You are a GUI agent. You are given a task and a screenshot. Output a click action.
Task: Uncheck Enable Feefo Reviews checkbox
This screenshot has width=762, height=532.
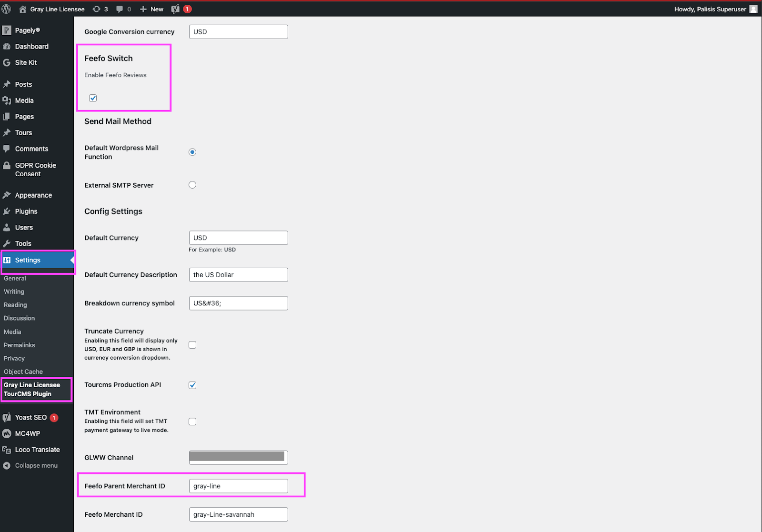93,98
